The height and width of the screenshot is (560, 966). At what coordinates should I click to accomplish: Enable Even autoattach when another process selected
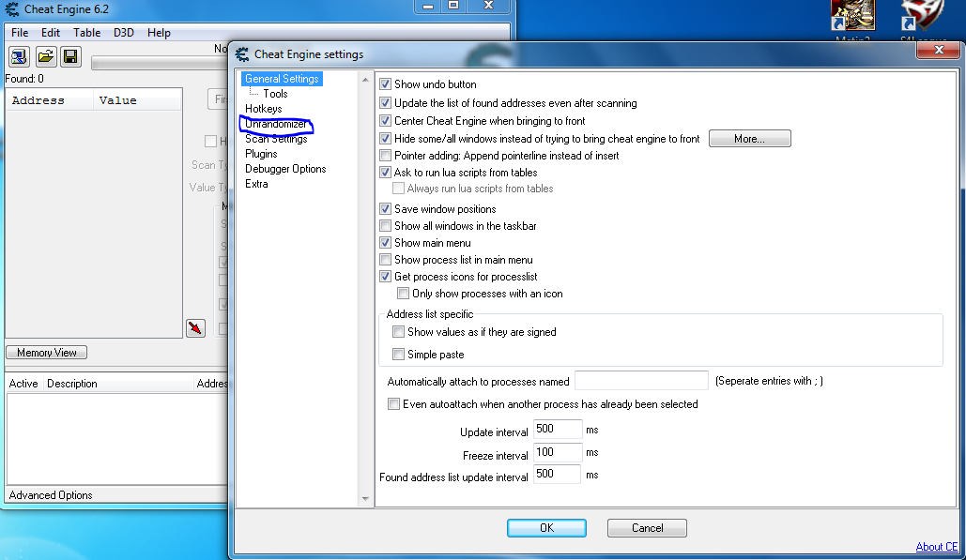tap(393, 404)
